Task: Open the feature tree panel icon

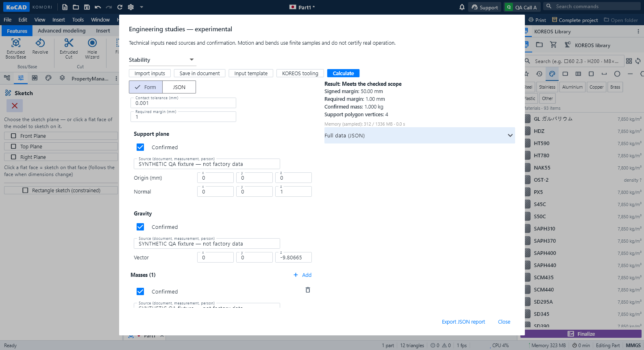Action: [x=7, y=78]
